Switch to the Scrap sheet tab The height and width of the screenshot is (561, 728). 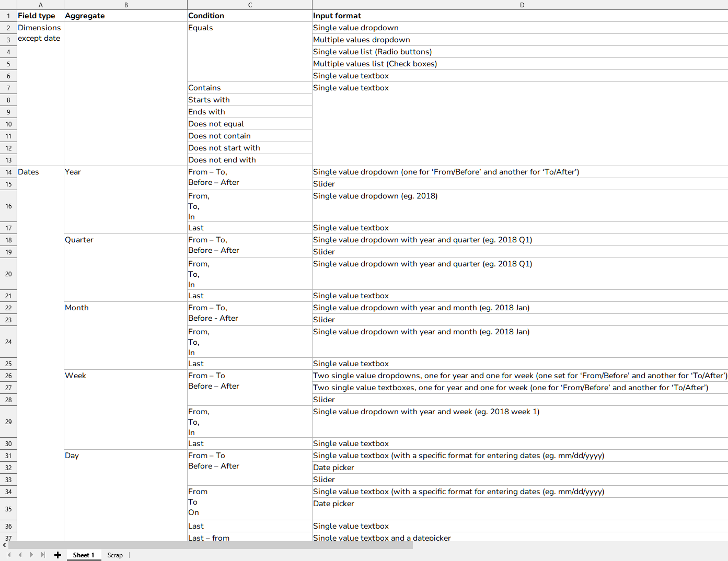tap(115, 555)
